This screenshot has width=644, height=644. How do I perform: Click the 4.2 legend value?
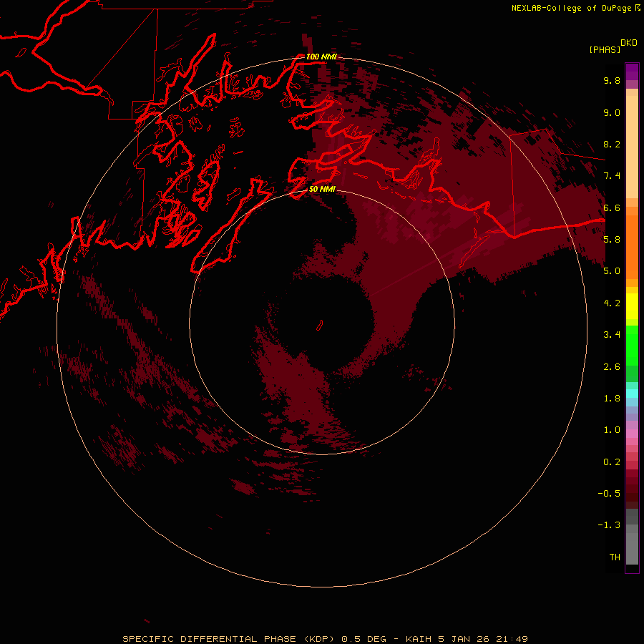[x=612, y=303]
